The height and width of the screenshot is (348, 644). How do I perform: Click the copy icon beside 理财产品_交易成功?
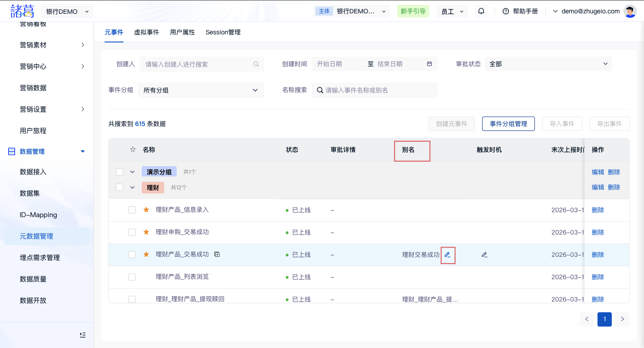[x=217, y=254]
